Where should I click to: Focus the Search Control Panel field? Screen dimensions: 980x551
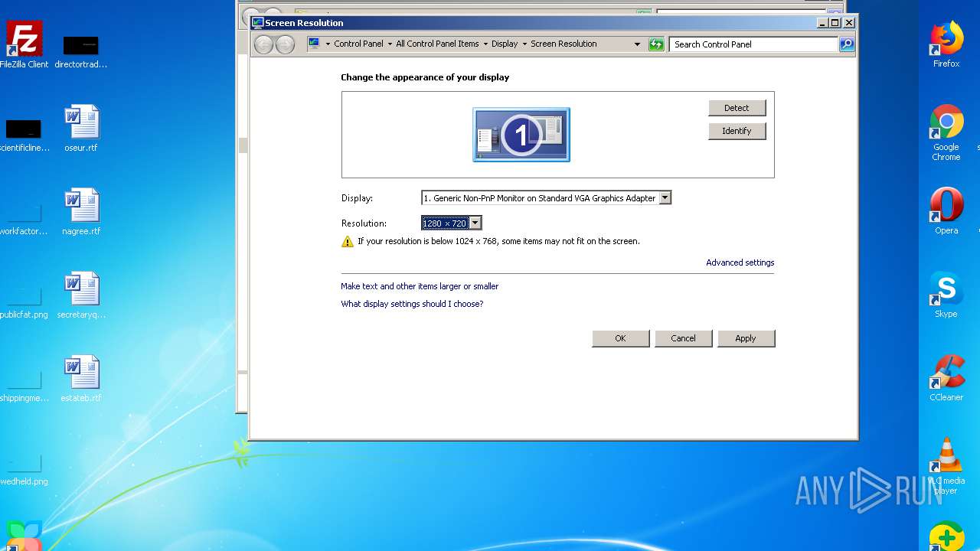pyautogui.click(x=754, y=44)
